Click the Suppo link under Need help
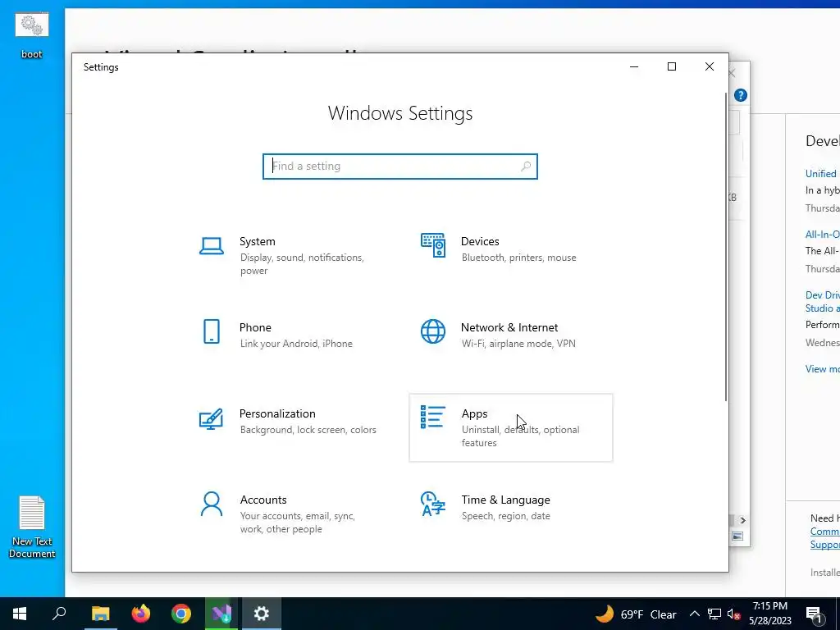Viewport: 840px width, 630px height. coord(825,545)
